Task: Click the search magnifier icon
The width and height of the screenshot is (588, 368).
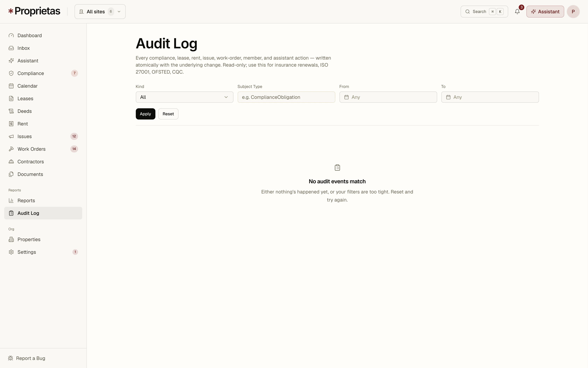Action: [467, 12]
